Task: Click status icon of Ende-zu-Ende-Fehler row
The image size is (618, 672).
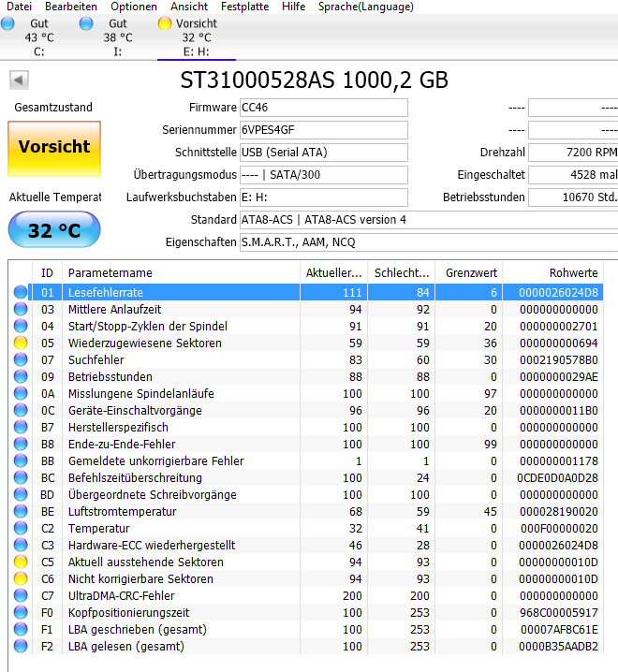Action: click(21, 444)
